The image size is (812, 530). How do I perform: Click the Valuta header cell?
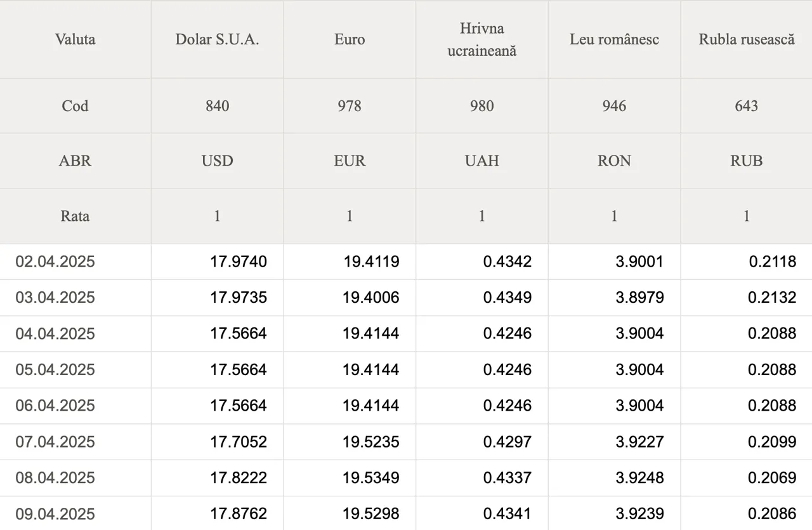(x=75, y=39)
